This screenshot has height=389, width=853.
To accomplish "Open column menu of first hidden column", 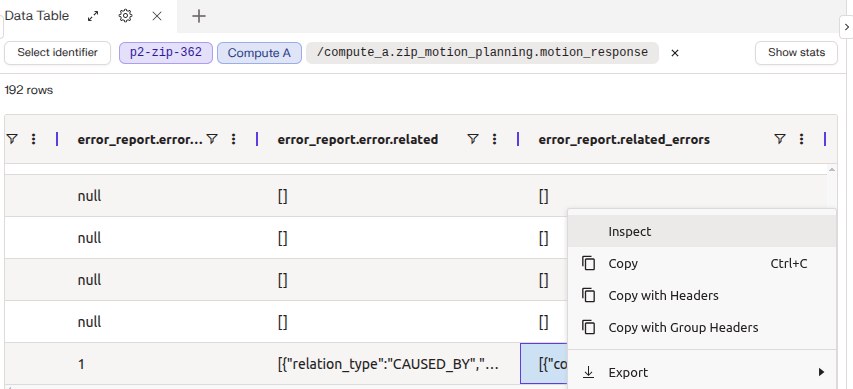I will click(x=34, y=139).
